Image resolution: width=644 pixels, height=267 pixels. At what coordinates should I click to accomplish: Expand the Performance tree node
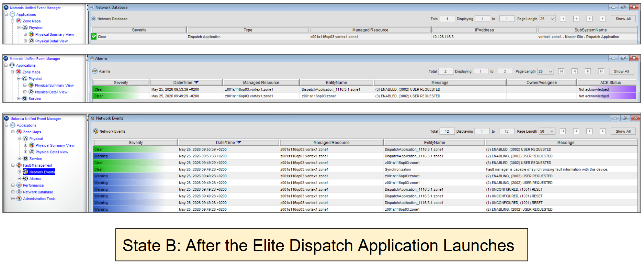13,185
